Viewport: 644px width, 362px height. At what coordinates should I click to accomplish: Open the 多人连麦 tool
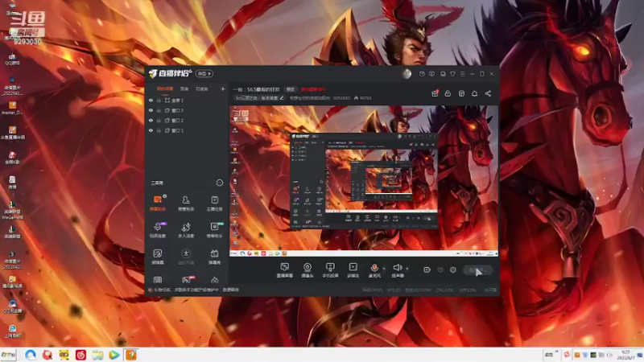tap(186, 230)
